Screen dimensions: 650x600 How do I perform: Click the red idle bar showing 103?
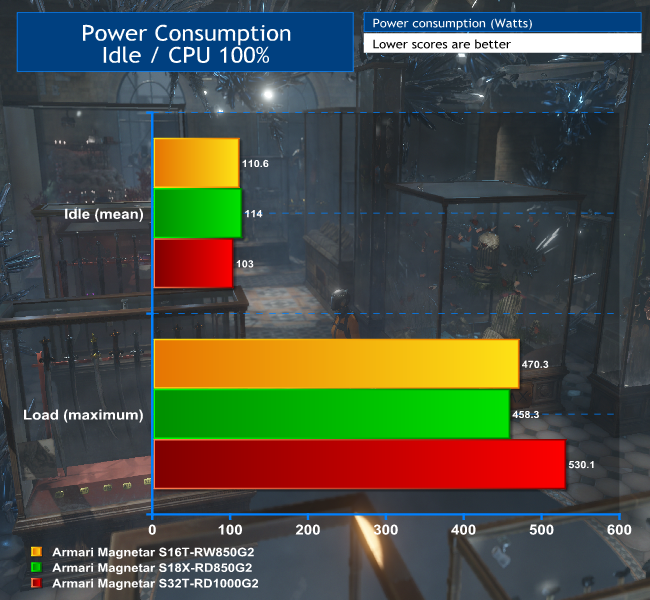coord(194,263)
